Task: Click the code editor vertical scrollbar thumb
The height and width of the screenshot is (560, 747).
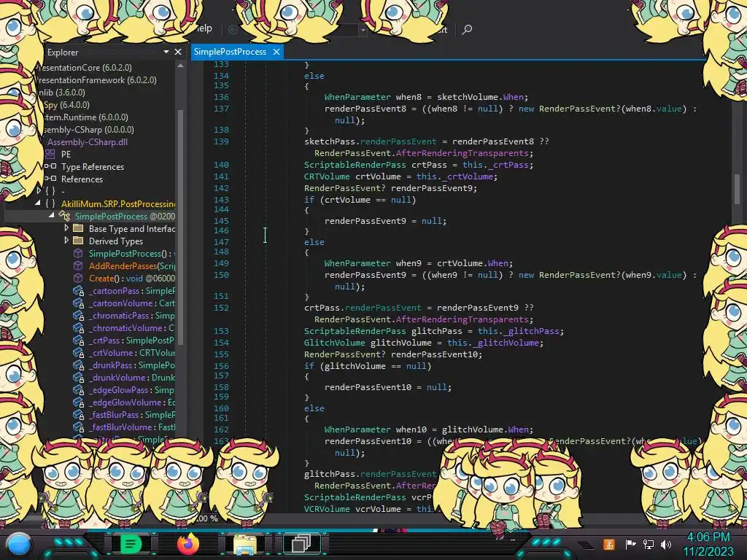Action: click(x=737, y=188)
